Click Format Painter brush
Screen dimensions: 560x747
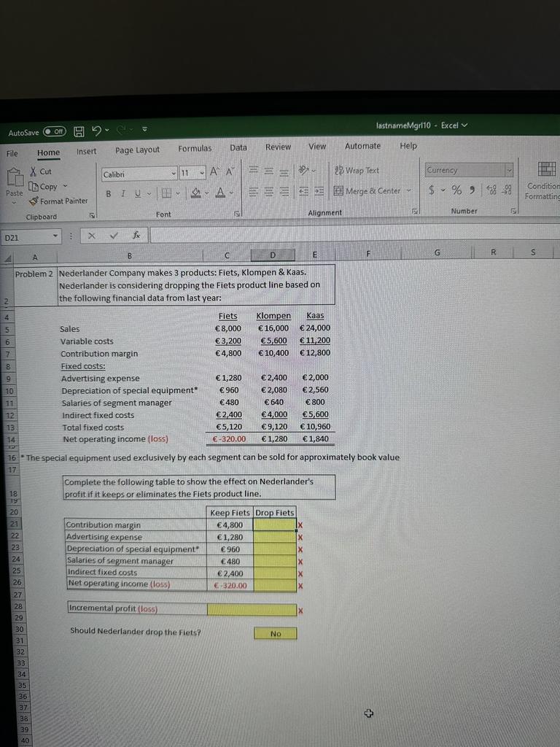click(58, 201)
